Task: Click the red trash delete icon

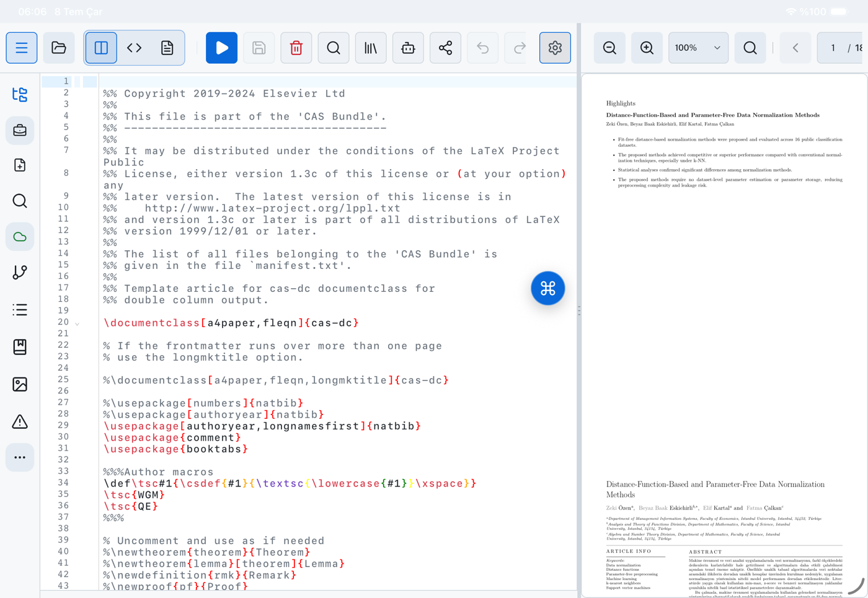Action: 296,48
